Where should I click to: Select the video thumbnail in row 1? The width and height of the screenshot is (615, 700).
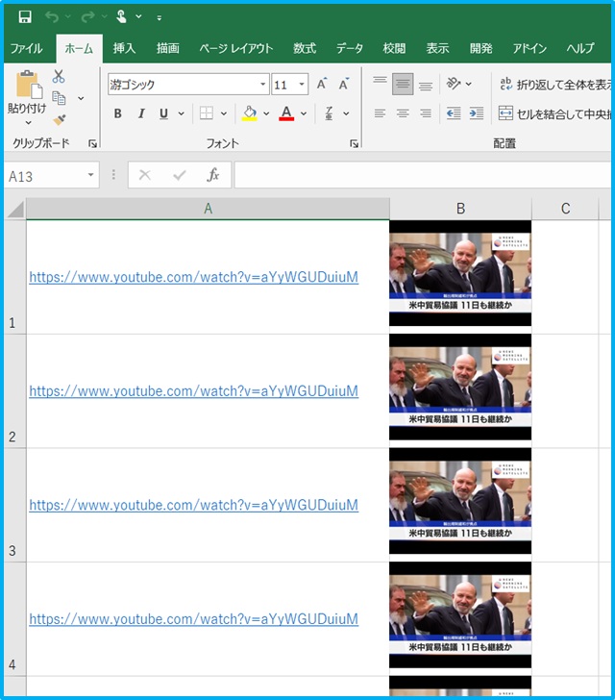click(x=460, y=273)
